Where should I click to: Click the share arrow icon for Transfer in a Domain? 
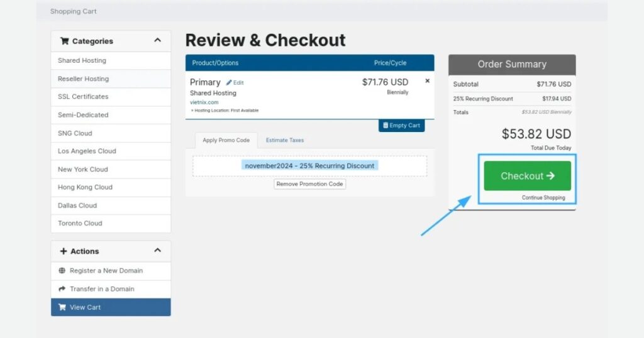click(62, 289)
